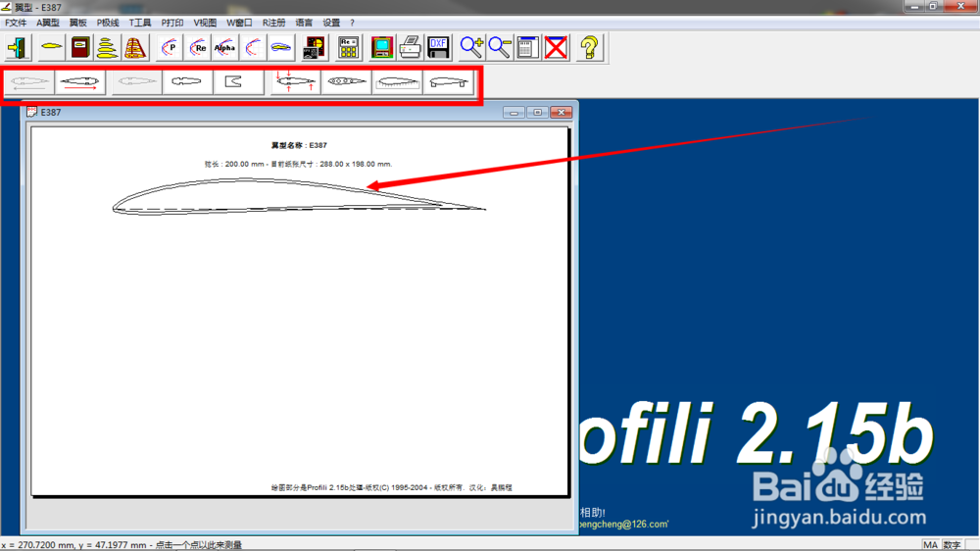
Task: Click the zoom in magnifier icon
Action: click(x=471, y=47)
